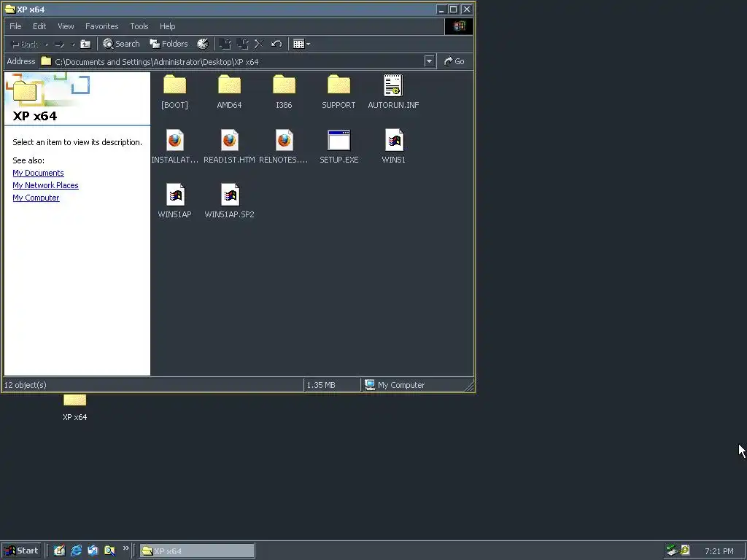The width and height of the screenshot is (747, 560).
Task: Click the Start button
Action: pyautogui.click(x=22, y=551)
